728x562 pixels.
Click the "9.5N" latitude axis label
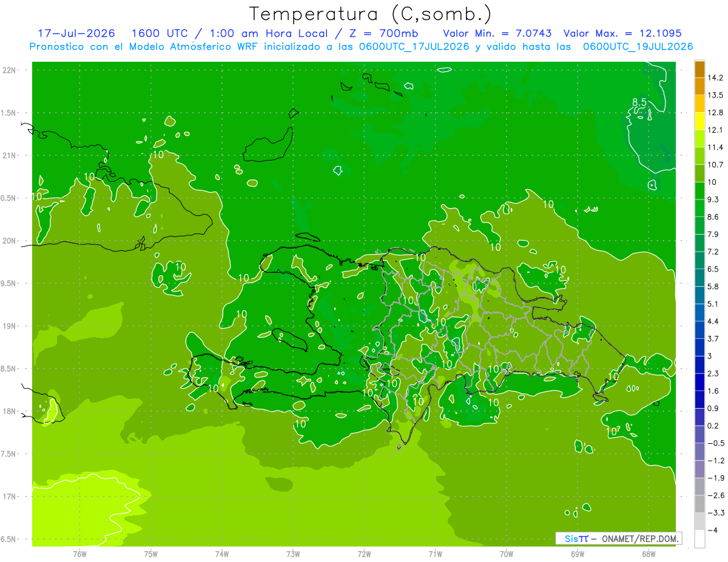(x=10, y=283)
